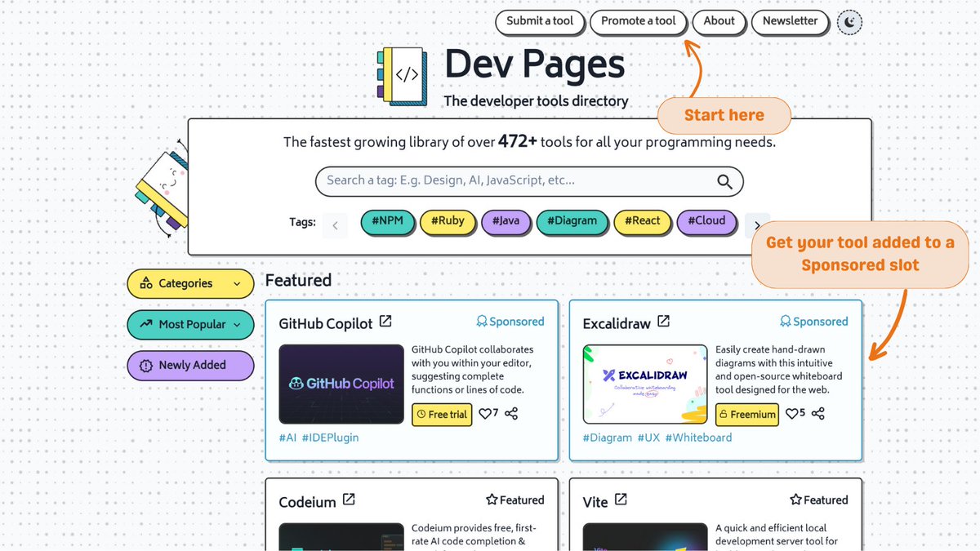The height and width of the screenshot is (551, 980).
Task: Click the Dev Pages title text
Action: [535, 65]
